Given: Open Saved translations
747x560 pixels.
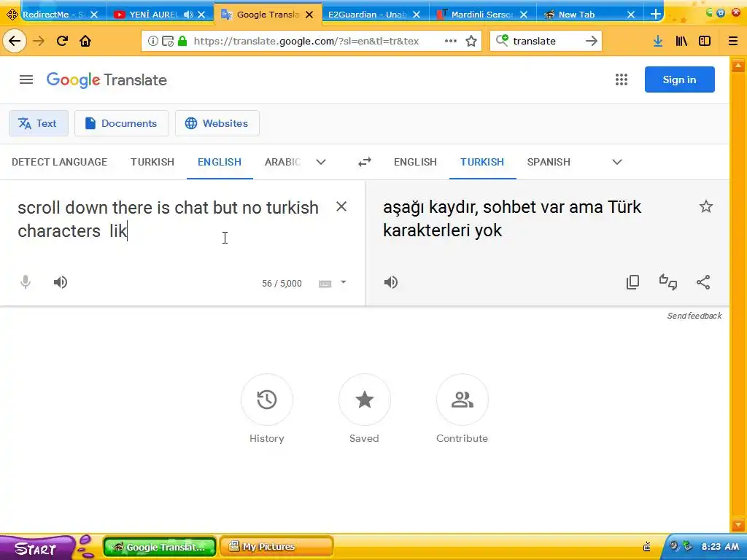Looking at the screenshot, I should tap(365, 400).
